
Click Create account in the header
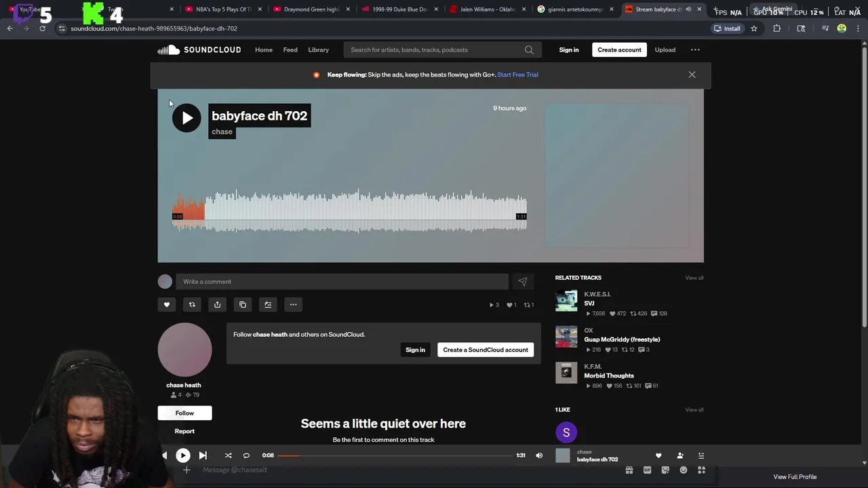(619, 49)
